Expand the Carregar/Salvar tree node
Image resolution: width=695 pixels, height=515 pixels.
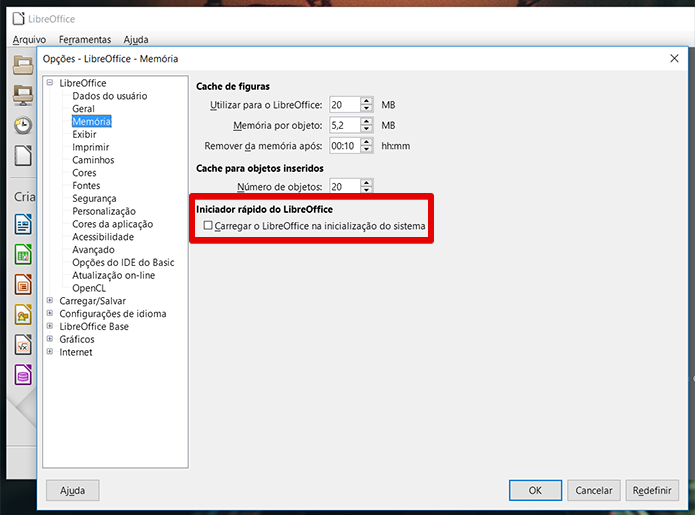click(x=50, y=300)
